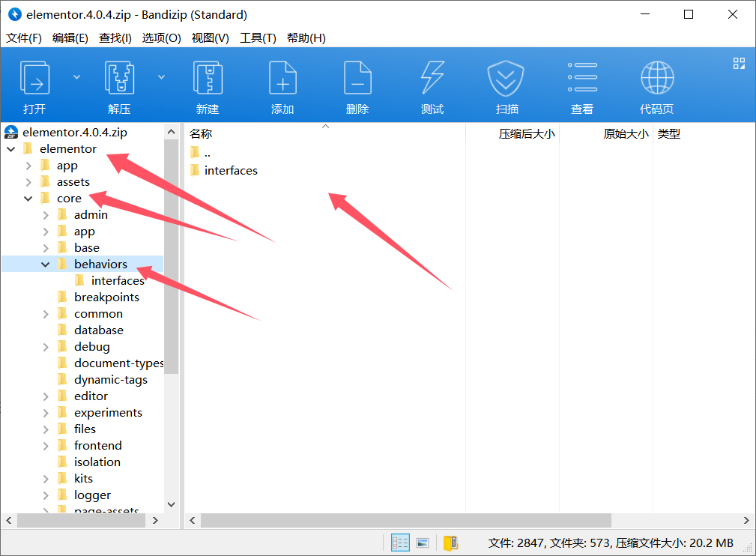Sort by 类型 column header

669,134
